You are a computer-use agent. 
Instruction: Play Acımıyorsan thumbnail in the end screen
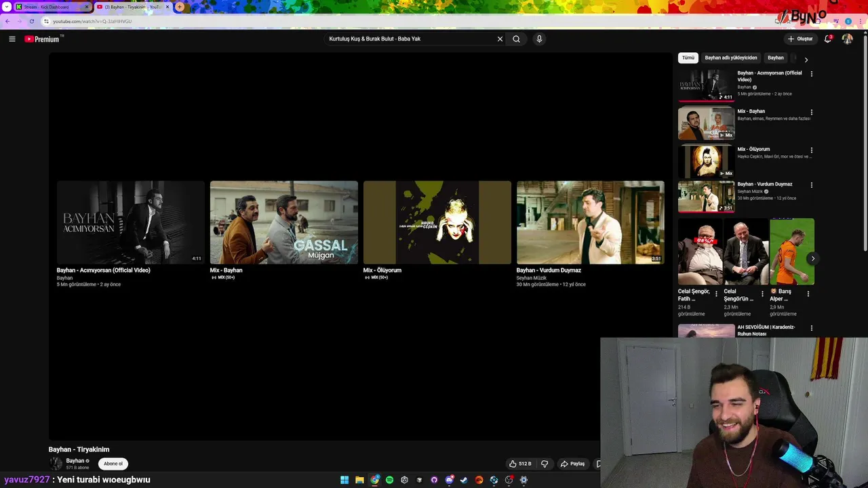pos(131,222)
